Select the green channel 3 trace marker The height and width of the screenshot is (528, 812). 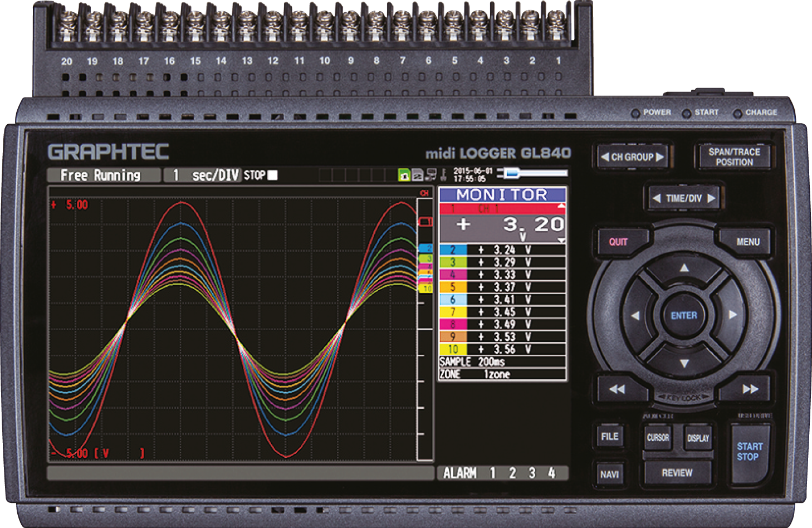[x=425, y=258]
